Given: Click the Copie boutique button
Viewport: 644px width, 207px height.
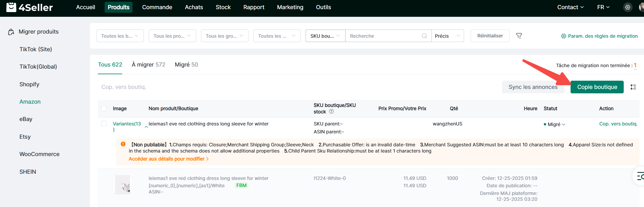Looking at the screenshot, I should [x=597, y=87].
